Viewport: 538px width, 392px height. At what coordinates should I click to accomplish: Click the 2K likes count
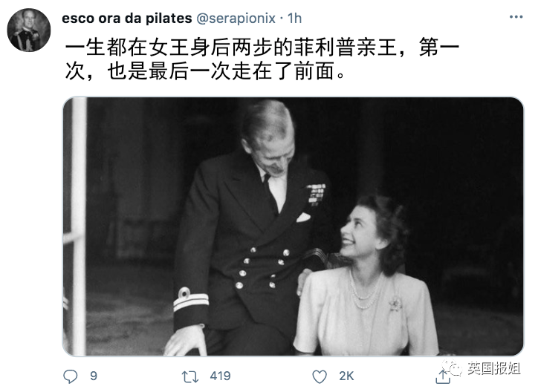point(346,376)
